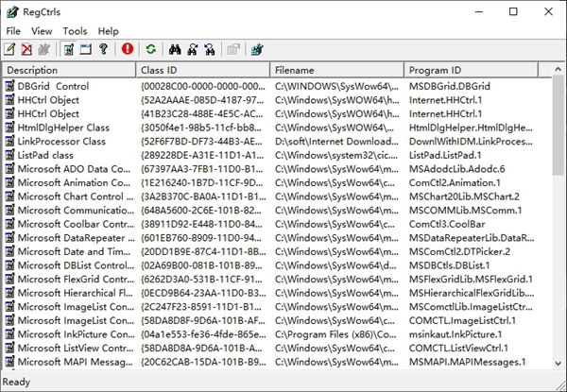567x392 pixels.
Task: Click the MSComctlLib.ImageListCtr... program ID
Action: [471, 307]
